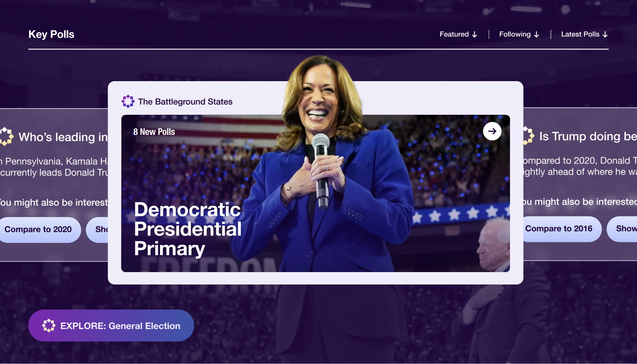Click the star icon beside Who's leading heading
637x364 pixels.
[x=6, y=136]
